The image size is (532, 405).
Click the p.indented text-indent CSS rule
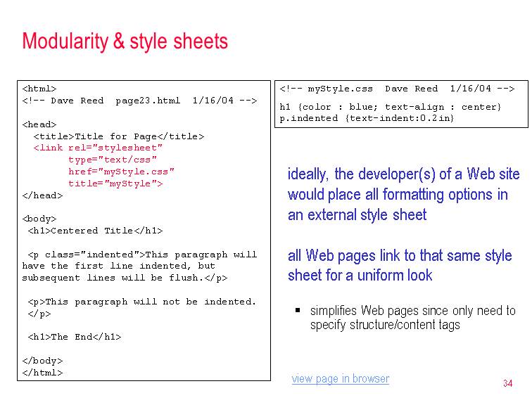tap(367, 117)
